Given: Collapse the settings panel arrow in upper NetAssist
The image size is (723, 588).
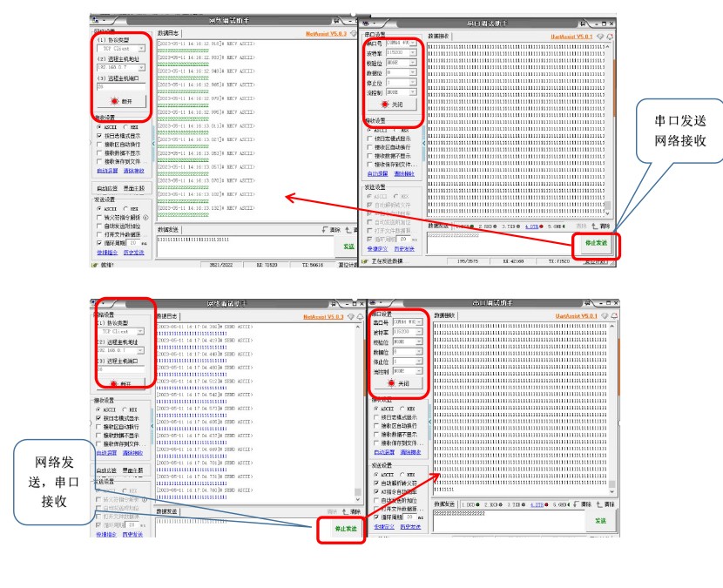Looking at the screenshot, I should 153,144.
